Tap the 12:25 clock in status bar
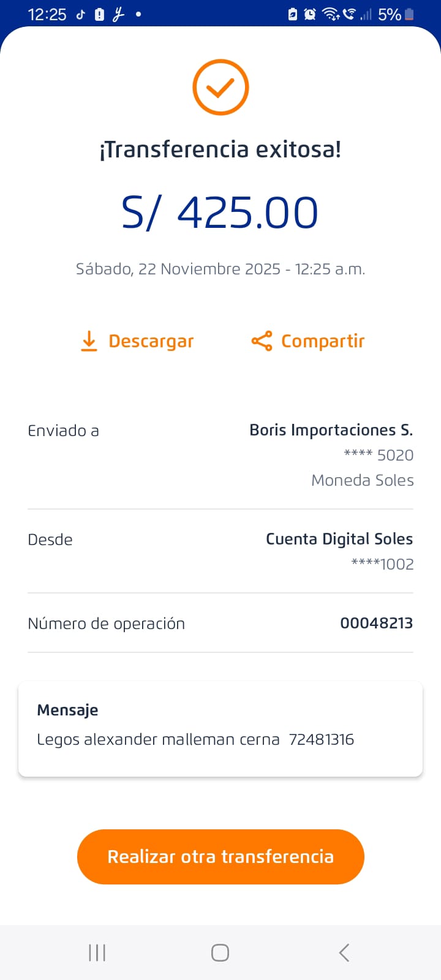This screenshot has width=441, height=980. tap(47, 15)
